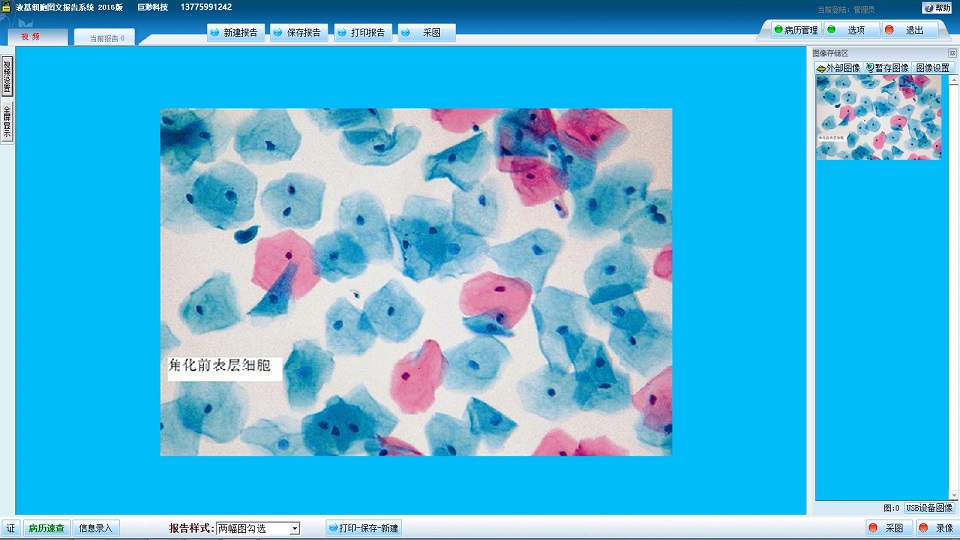
Task: Click the 全屏显示 (full-screen display) vertical side tab
Action: (x=7, y=122)
